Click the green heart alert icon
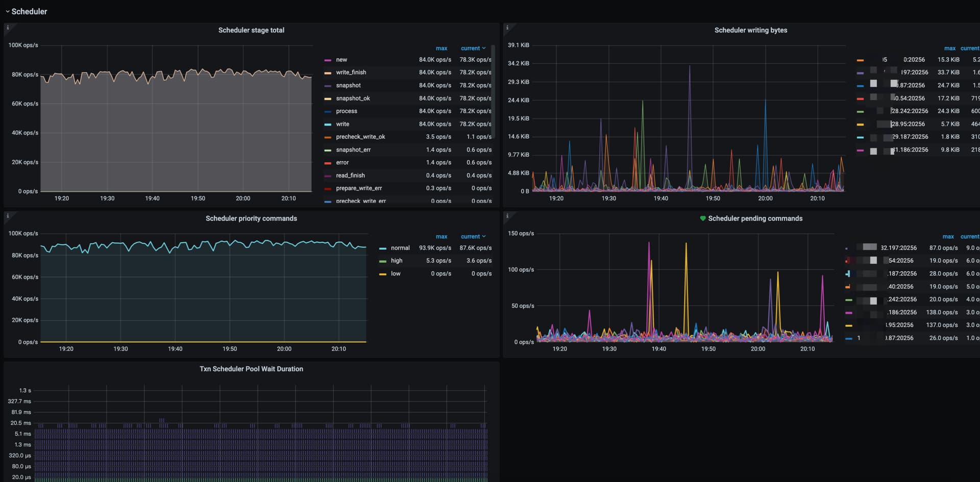Image resolution: width=980 pixels, height=482 pixels. click(703, 218)
